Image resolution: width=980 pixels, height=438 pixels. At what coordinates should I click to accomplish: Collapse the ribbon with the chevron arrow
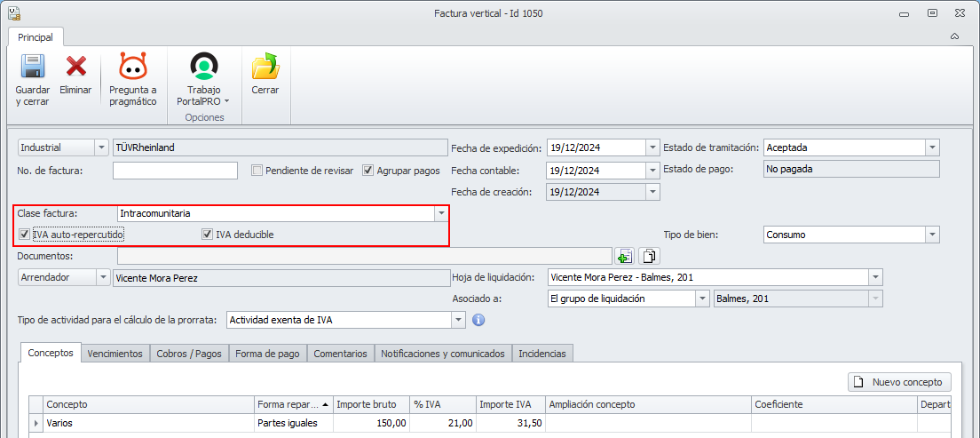tap(954, 36)
